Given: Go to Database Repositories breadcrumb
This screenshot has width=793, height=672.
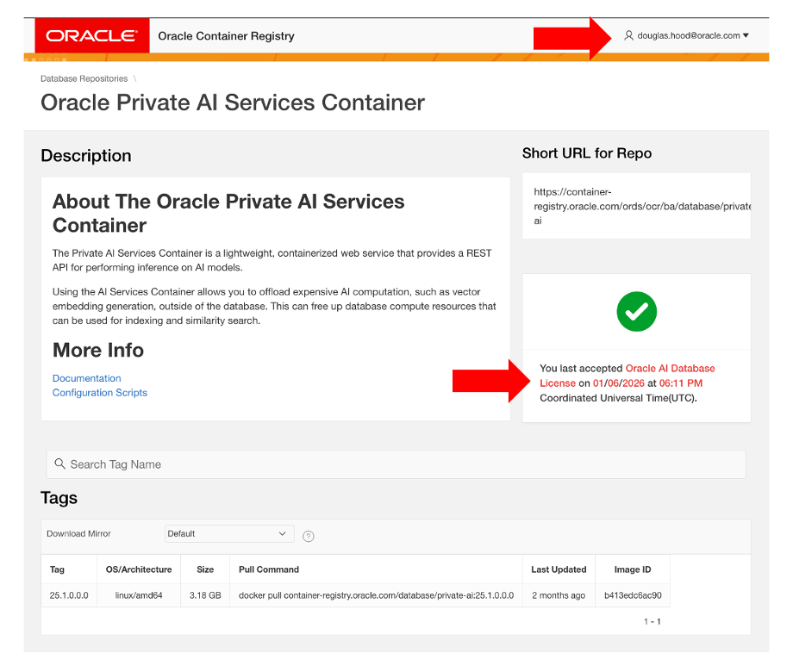Looking at the screenshot, I should 84,79.
